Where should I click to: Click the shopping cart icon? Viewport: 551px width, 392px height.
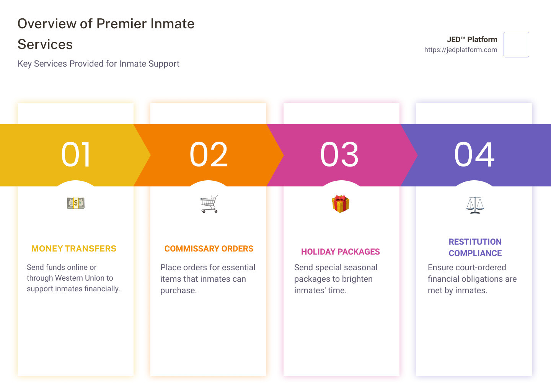209,204
